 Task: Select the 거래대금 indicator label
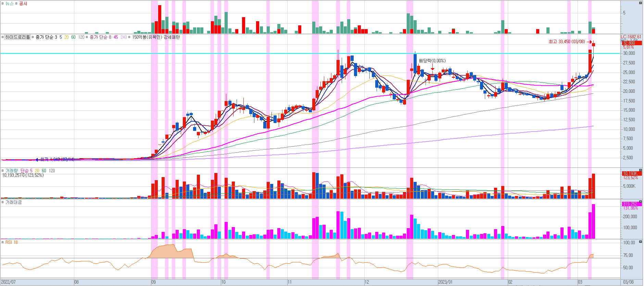click(x=14, y=202)
